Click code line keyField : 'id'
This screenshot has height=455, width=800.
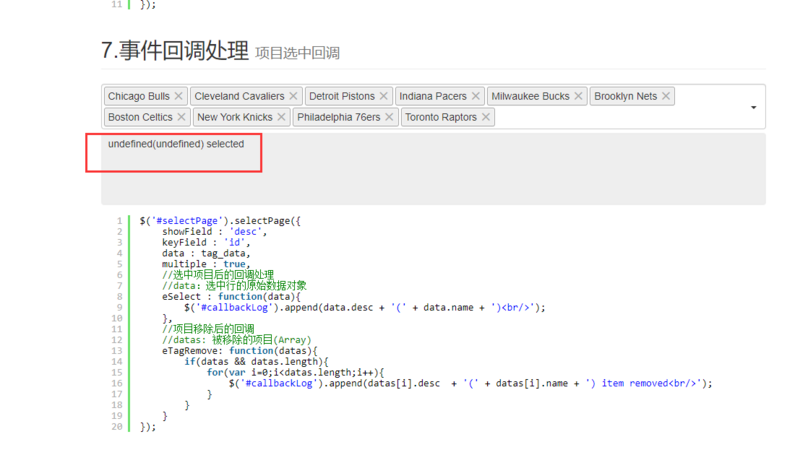[206, 242]
